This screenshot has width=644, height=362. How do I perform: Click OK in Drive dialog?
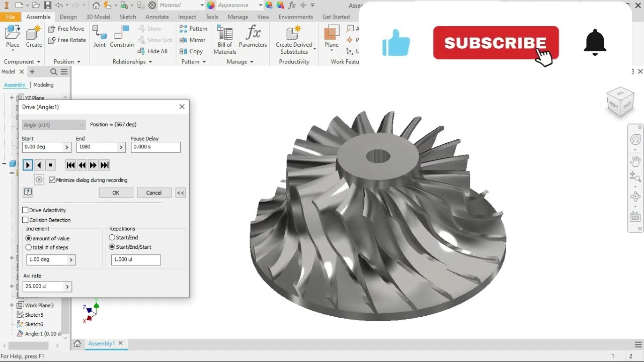click(116, 193)
